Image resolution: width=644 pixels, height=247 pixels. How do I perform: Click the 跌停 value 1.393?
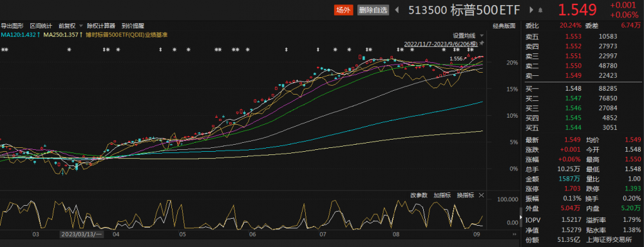(x=633, y=188)
